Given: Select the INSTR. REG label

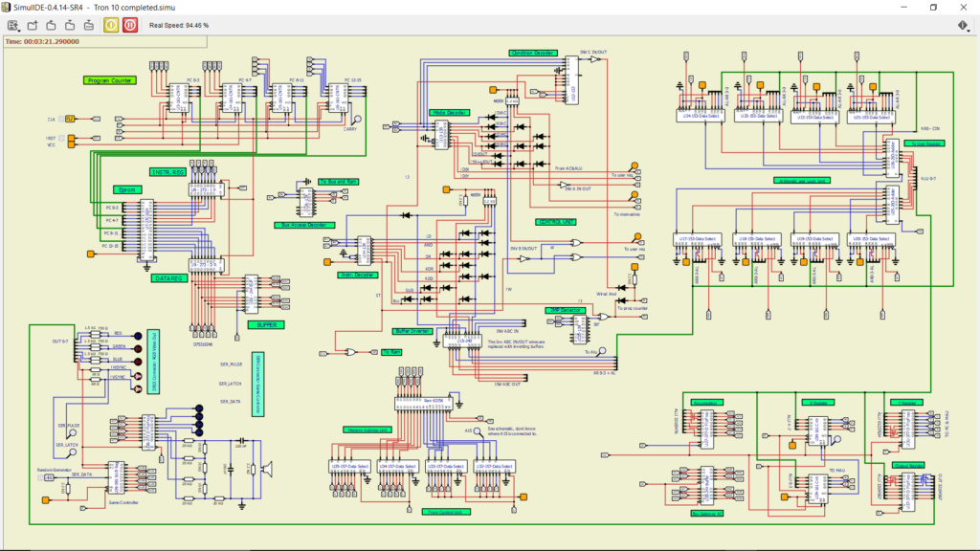Looking at the screenshot, I should (x=168, y=172).
